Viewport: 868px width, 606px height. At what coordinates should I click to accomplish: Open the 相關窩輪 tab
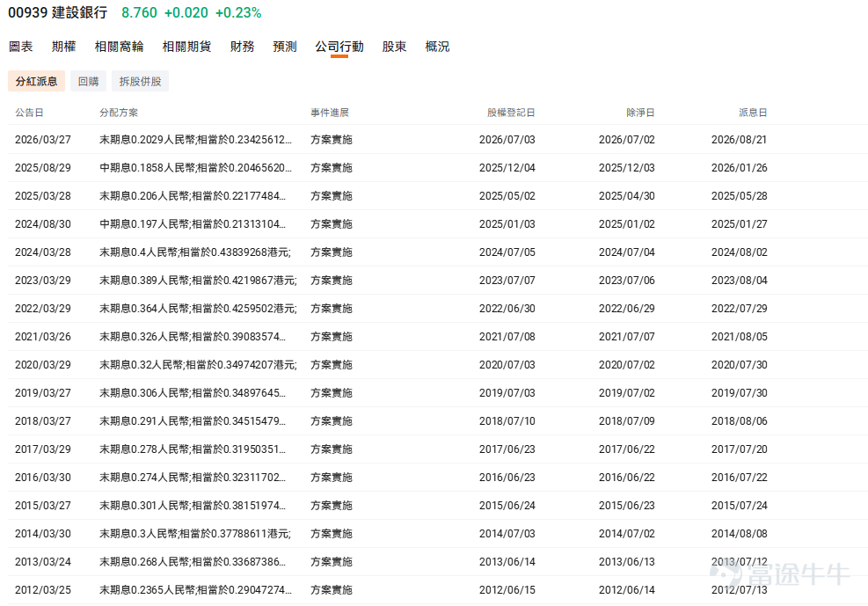pyautogui.click(x=119, y=47)
